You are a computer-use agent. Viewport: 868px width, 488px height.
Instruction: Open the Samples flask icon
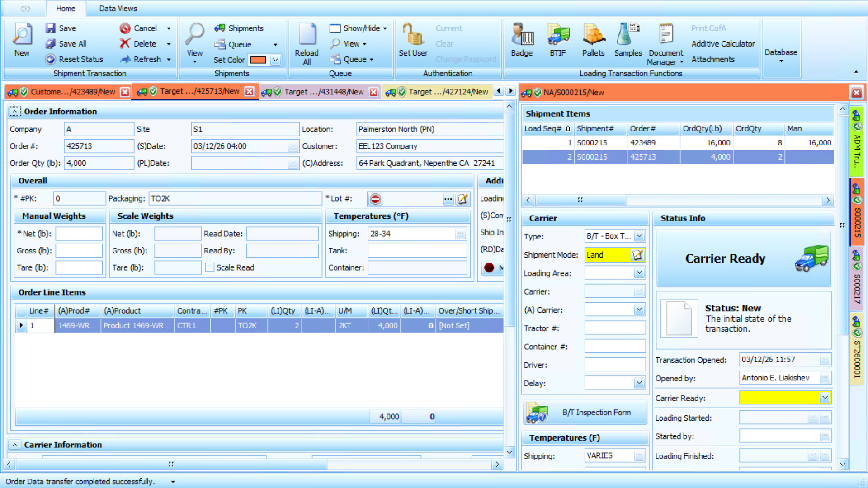tap(628, 34)
